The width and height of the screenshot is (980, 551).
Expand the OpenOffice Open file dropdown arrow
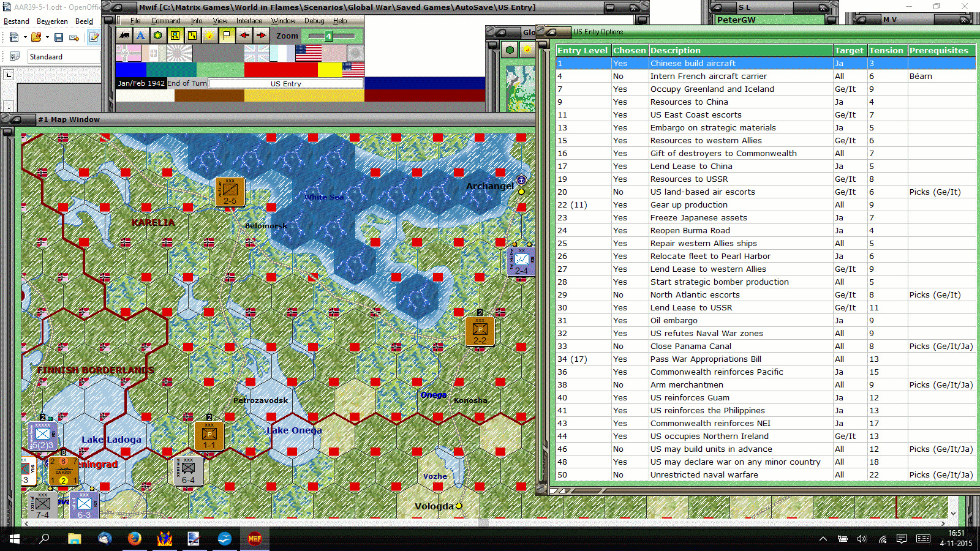tap(47, 37)
